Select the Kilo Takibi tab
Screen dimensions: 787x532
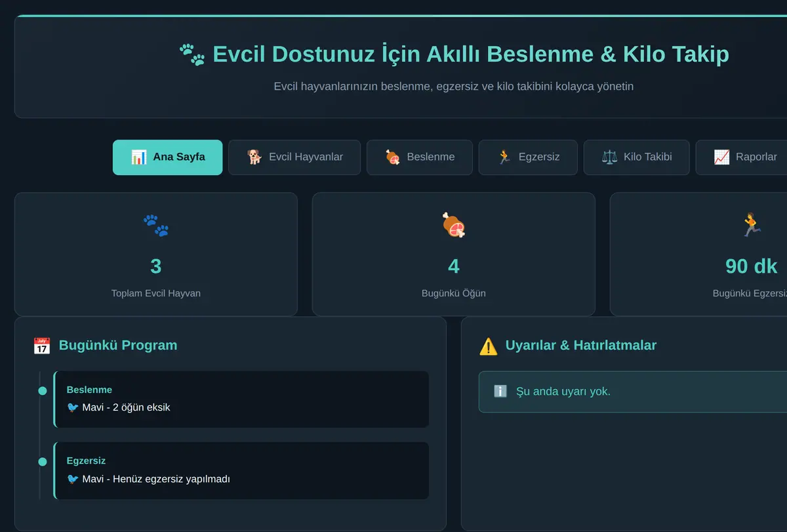(636, 157)
